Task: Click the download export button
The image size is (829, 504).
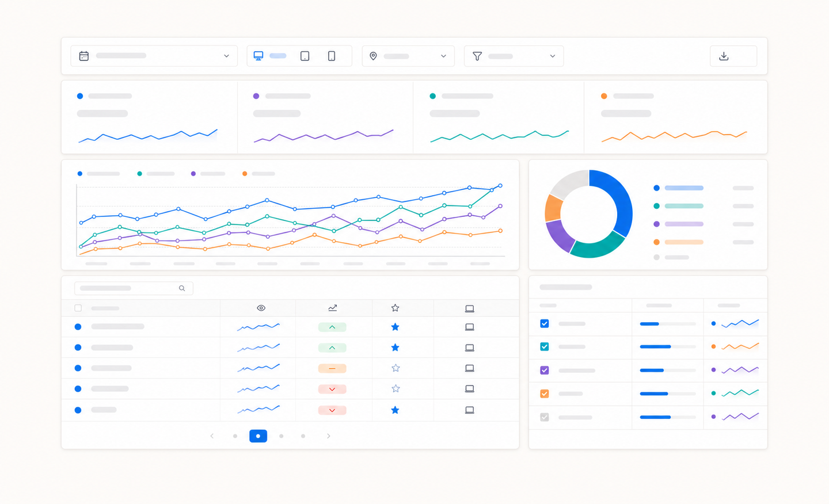Action: pos(733,56)
